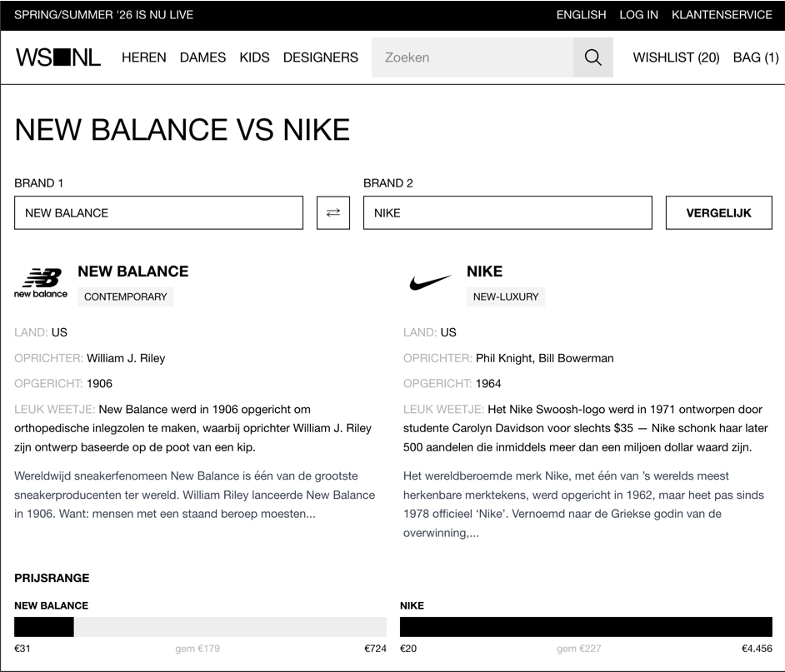
Task: Open the BRAND 1 New Balance selector
Action: pyautogui.click(x=158, y=212)
